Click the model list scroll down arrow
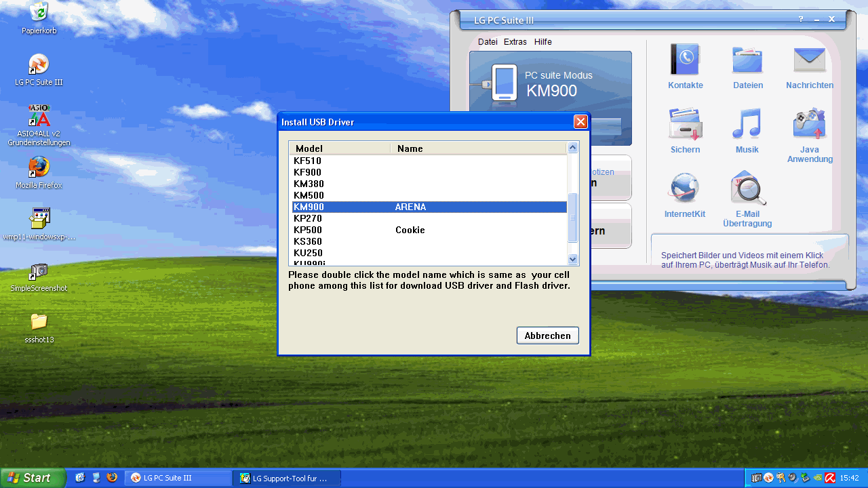The height and width of the screenshot is (488, 868). click(573, 259)
